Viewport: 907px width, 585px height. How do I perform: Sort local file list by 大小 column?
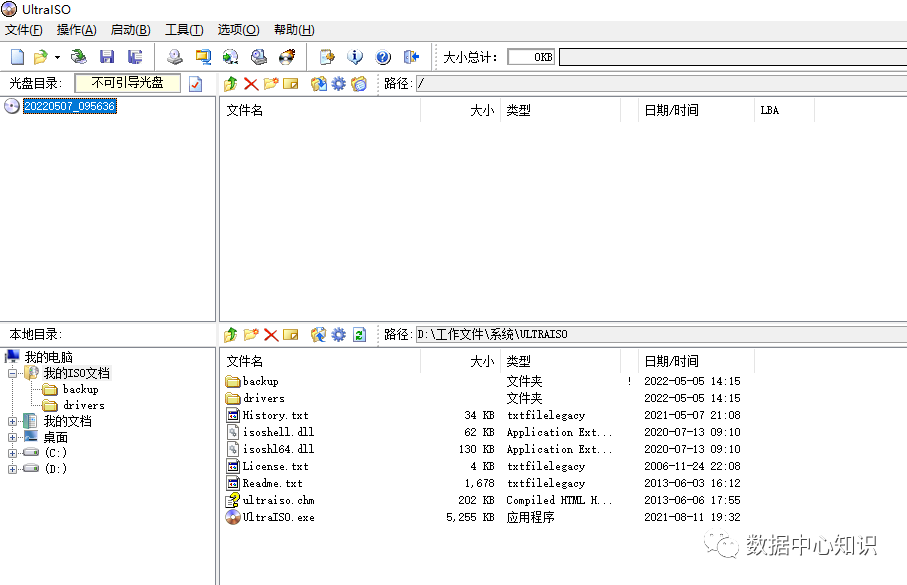tap(460, 362)
